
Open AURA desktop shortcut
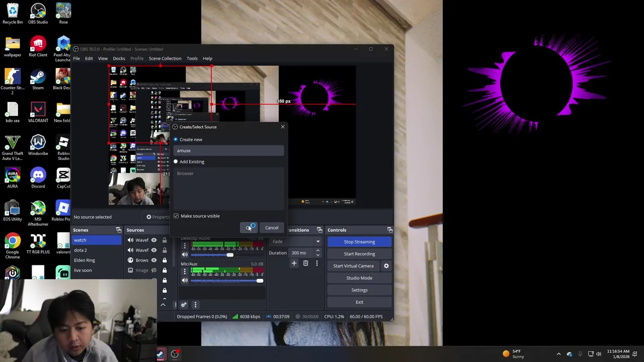pyautogui.click(x=13, y=178)
